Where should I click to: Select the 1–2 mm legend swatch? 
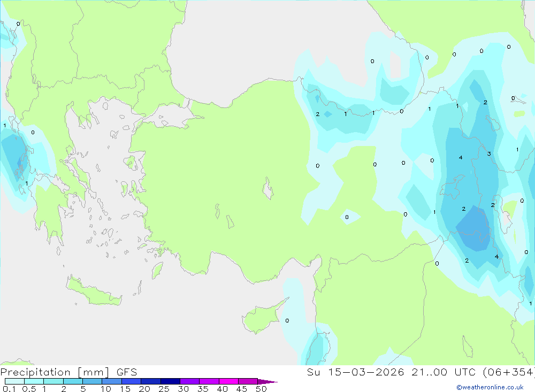[53, 381]
